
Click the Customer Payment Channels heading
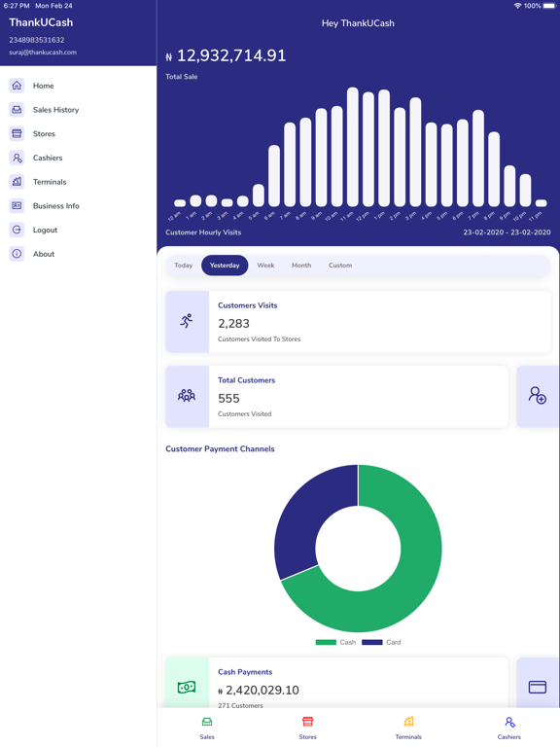220,448
